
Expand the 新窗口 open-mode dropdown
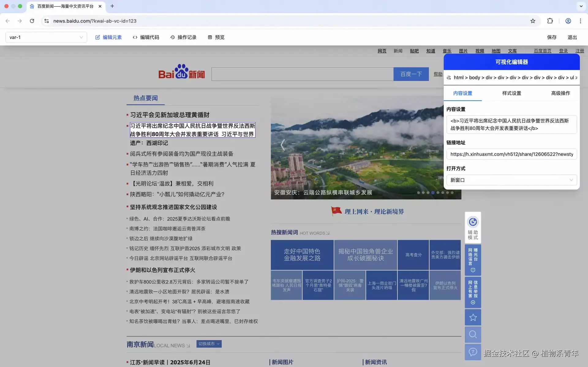click(511, 180)
